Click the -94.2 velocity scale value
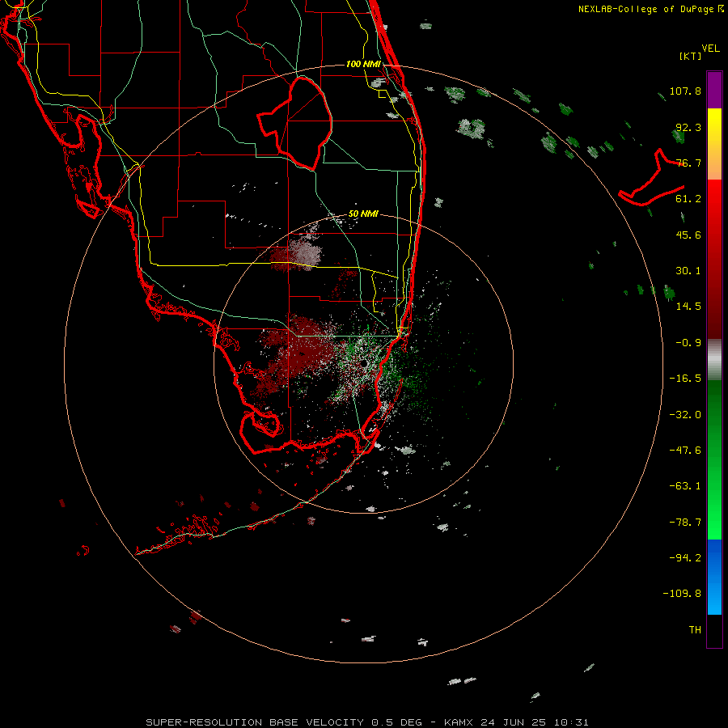Image resolution: width=728 pixels, height=728 pixels. (x=685, y=558)
